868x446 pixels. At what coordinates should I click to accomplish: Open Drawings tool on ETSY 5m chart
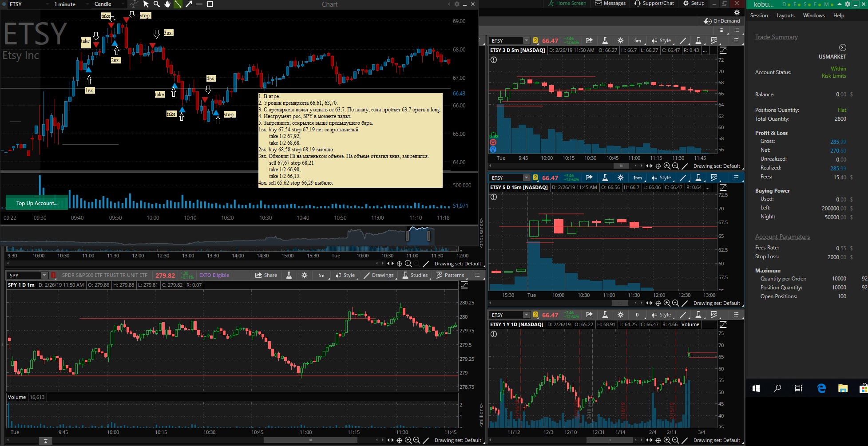point(683,40)
